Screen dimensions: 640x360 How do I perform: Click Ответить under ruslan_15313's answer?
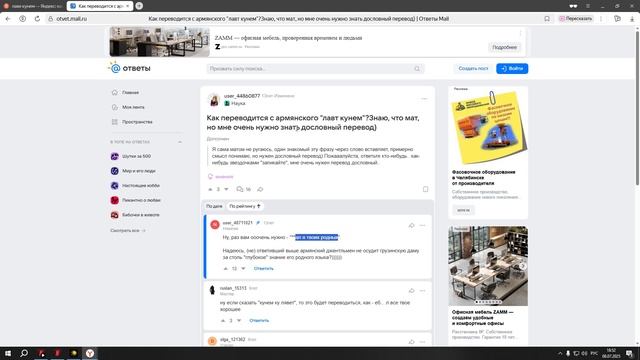pos(259,321)
